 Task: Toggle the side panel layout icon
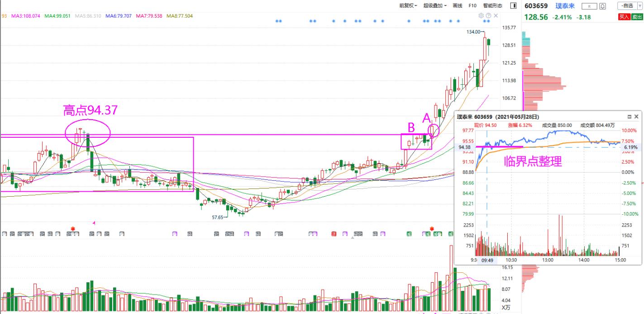tap(513, 6)
